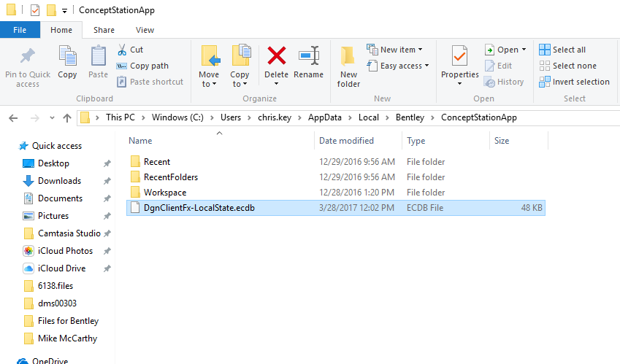Open Customize Quick Access Toolbar dropdown
The width and height of the screenshot is (620, 364).
64,11
